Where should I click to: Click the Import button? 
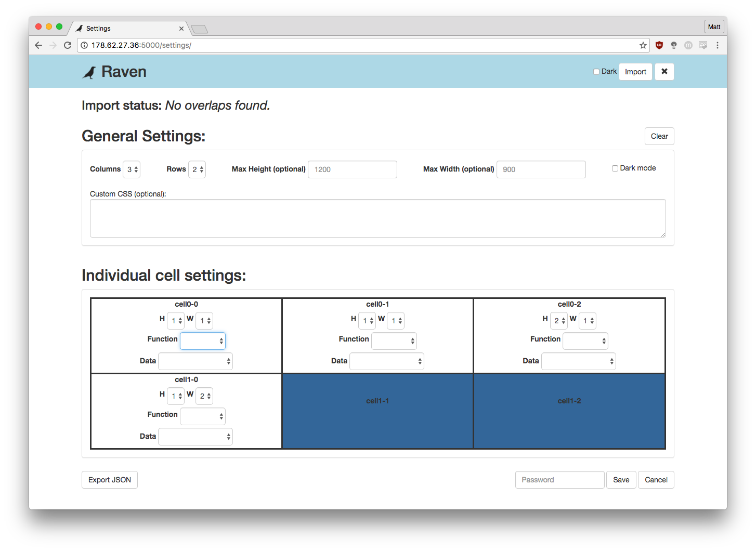(635, 72)
